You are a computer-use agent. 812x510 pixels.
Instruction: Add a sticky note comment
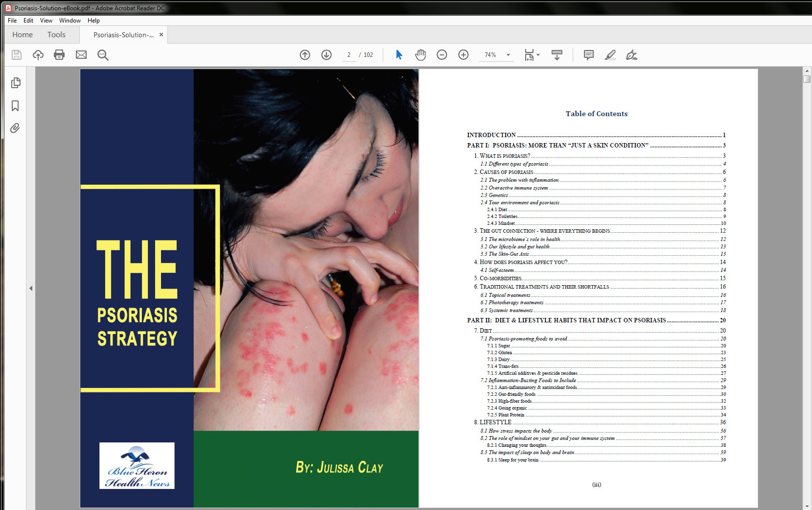point(588,55)
